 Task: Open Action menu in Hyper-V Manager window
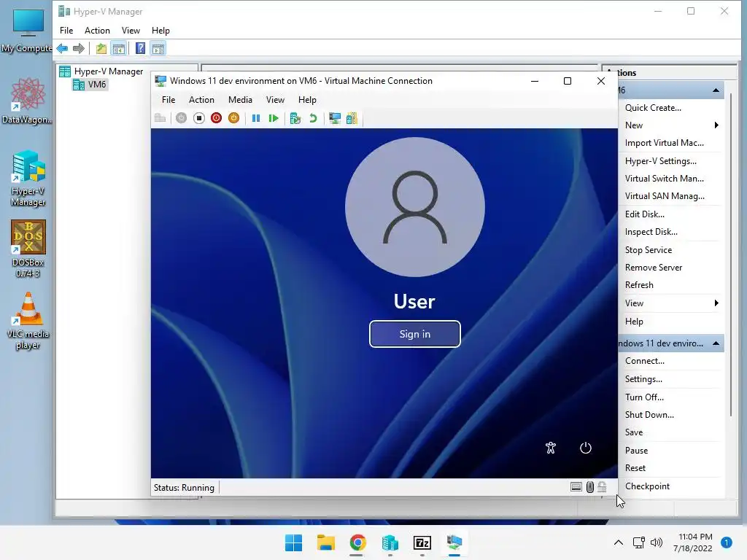pyautogui.click(x=97, y=31)
